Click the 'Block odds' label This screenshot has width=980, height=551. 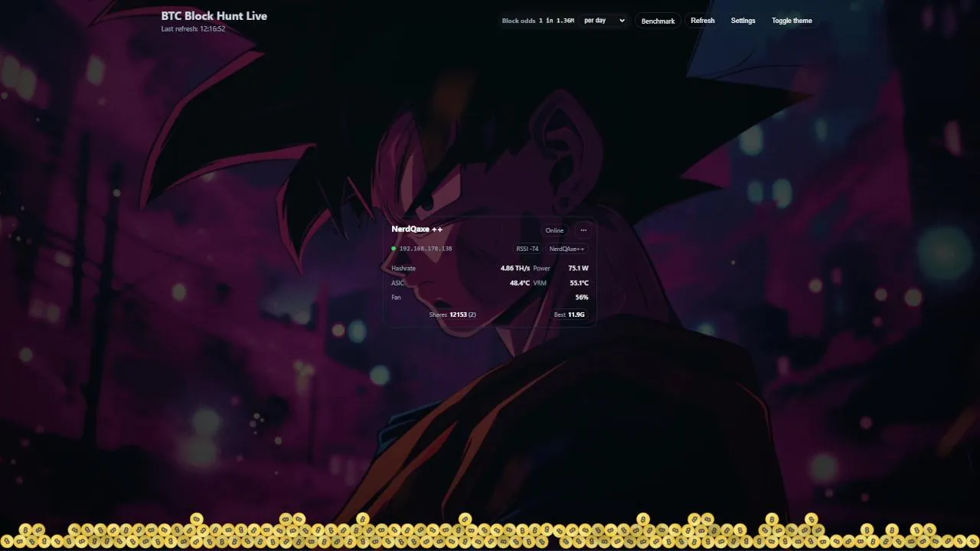[518, 21]
